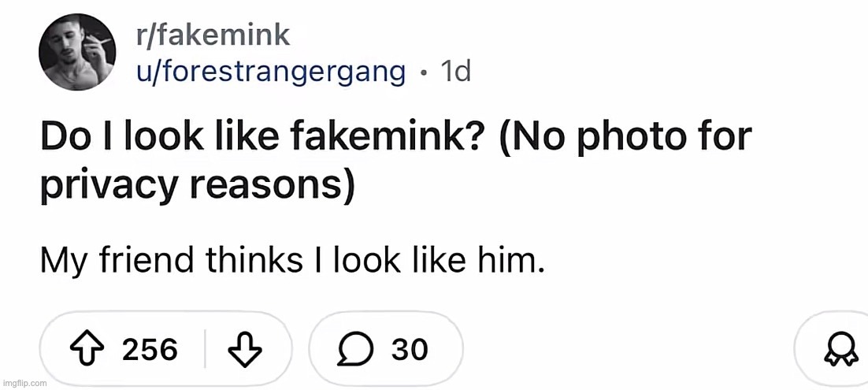The height and width of the screenshot is (390, 868).
Task: Click the dot separator before the timestamp
Action: 424,72
